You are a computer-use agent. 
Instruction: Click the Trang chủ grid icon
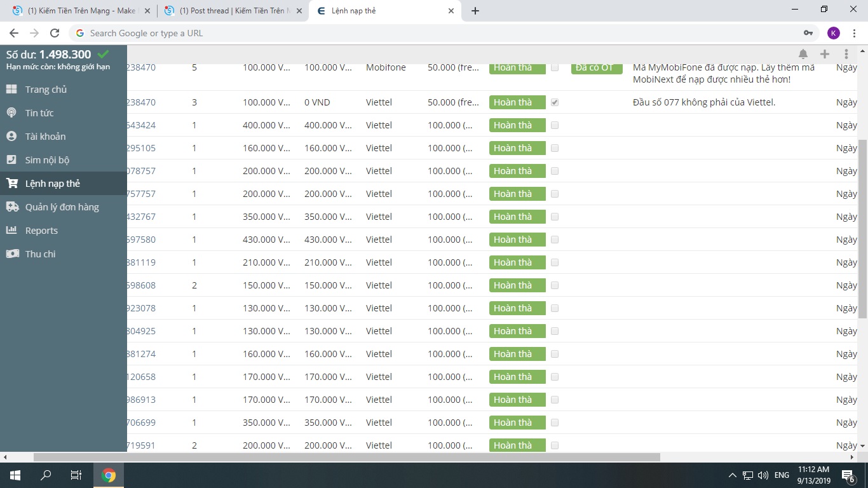tap(11, 90)
